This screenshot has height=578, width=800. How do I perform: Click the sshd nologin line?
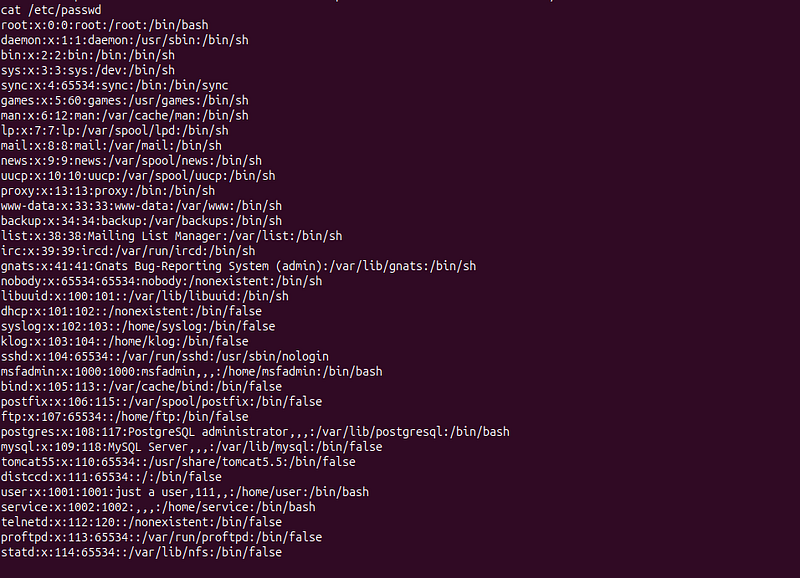(x=165, y=356)
